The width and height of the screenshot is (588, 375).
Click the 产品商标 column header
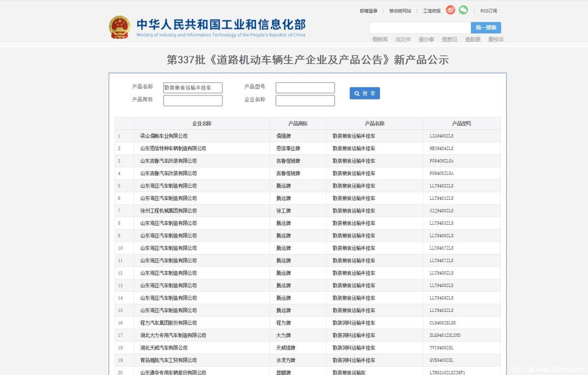pos(298,123)
